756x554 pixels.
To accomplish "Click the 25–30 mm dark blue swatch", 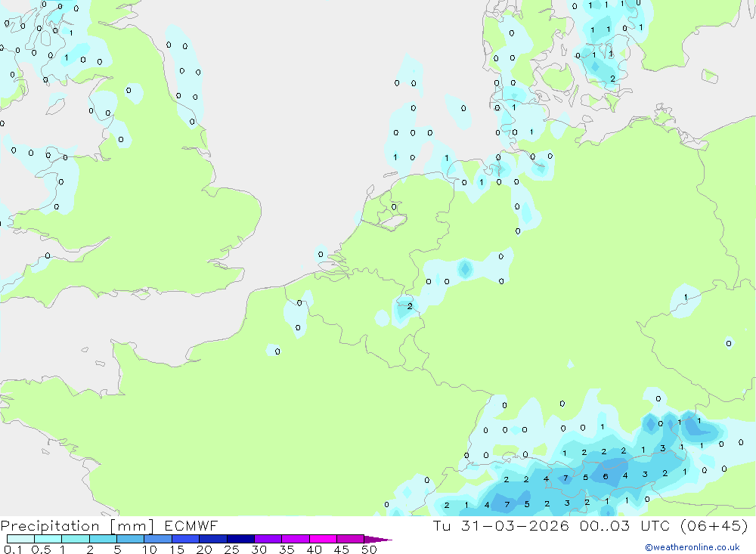I will (x=240, y=539).
